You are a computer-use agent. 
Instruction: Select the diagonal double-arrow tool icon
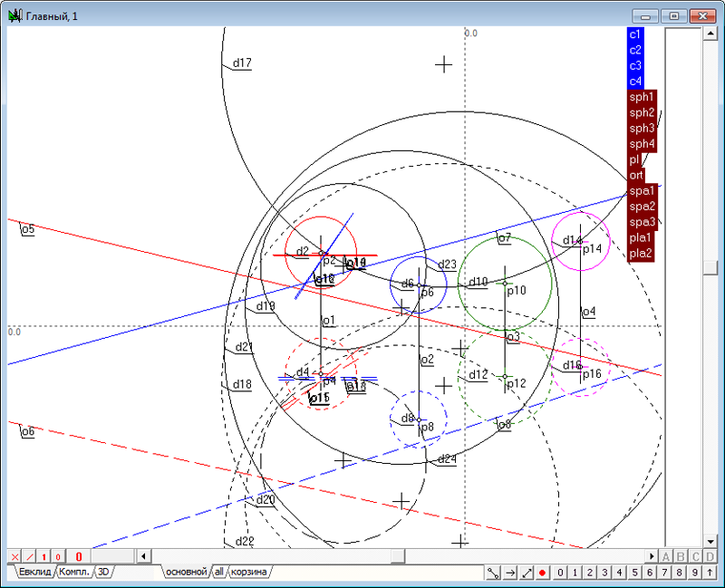pyautogui.click(x=527, y=573)
